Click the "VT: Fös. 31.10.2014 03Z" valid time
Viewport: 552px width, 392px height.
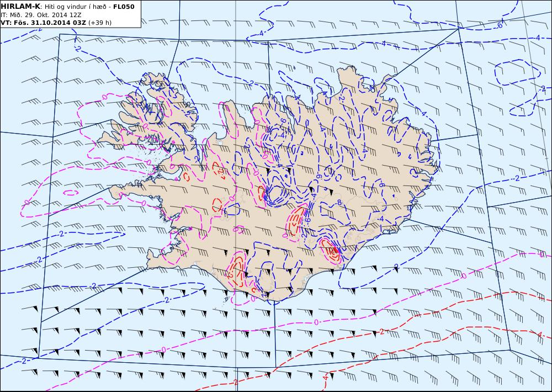point(43,23)
